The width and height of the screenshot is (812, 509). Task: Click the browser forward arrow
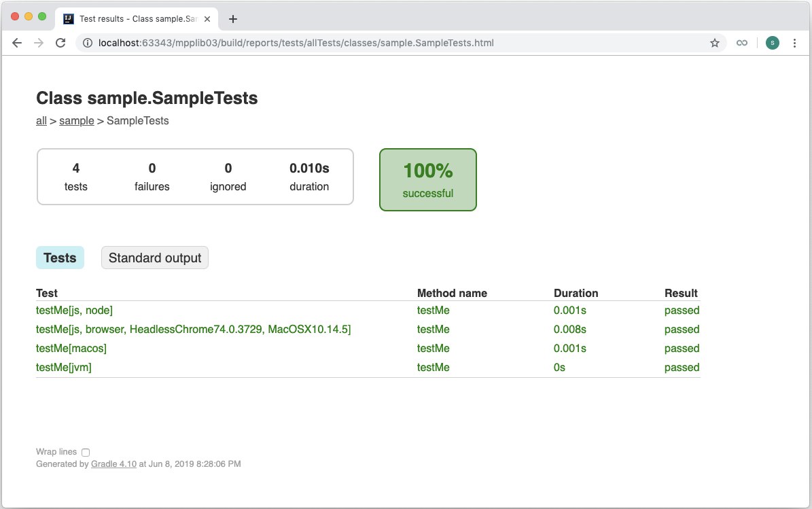click(x=39, y=43)
